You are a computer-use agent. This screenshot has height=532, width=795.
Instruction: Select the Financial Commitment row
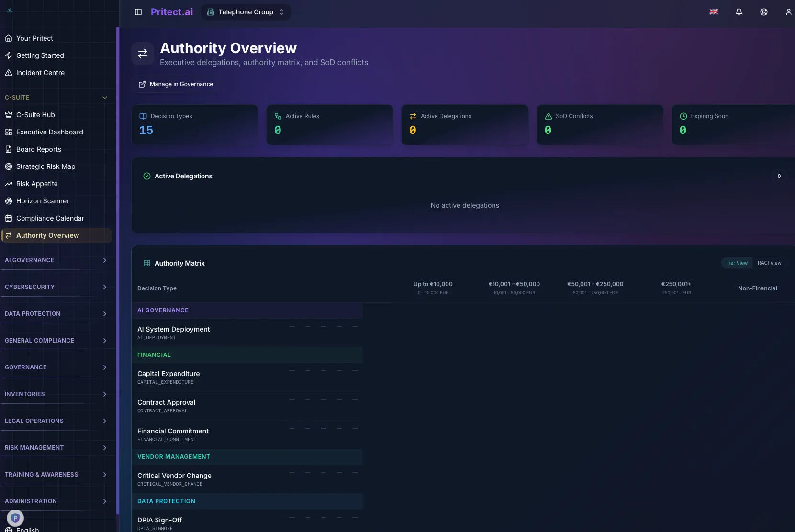click(x=247, y=435)
